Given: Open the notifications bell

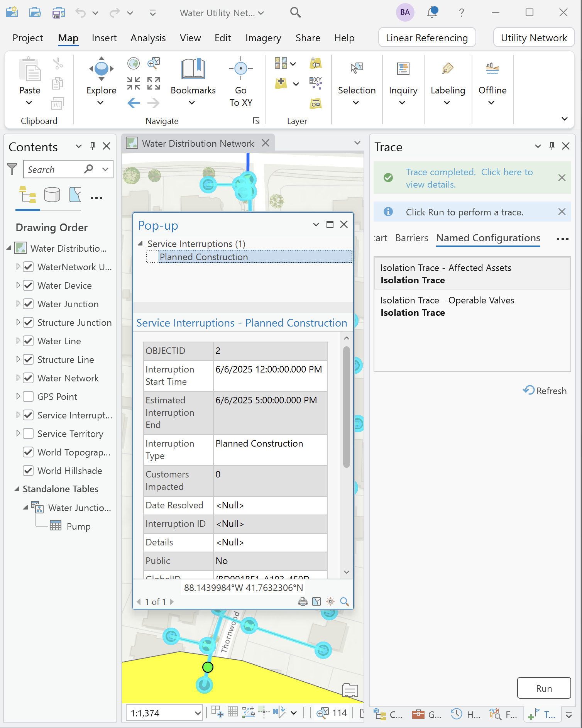Looking at the screenshot, I should tap(433, 12).
